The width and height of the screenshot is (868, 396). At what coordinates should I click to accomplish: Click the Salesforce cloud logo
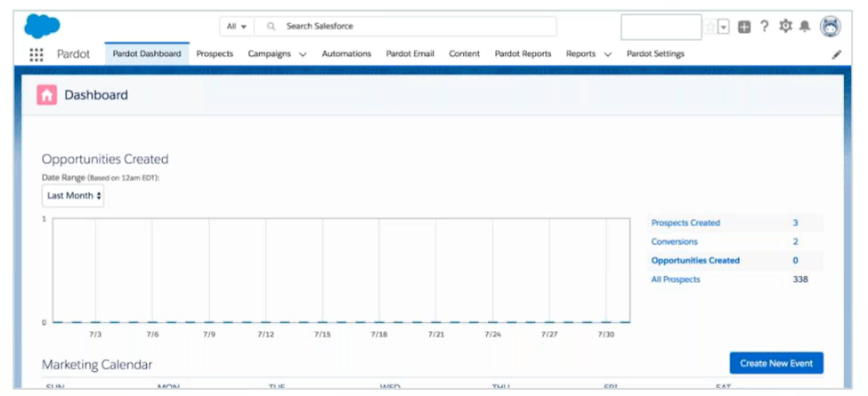tap(42, 26)
